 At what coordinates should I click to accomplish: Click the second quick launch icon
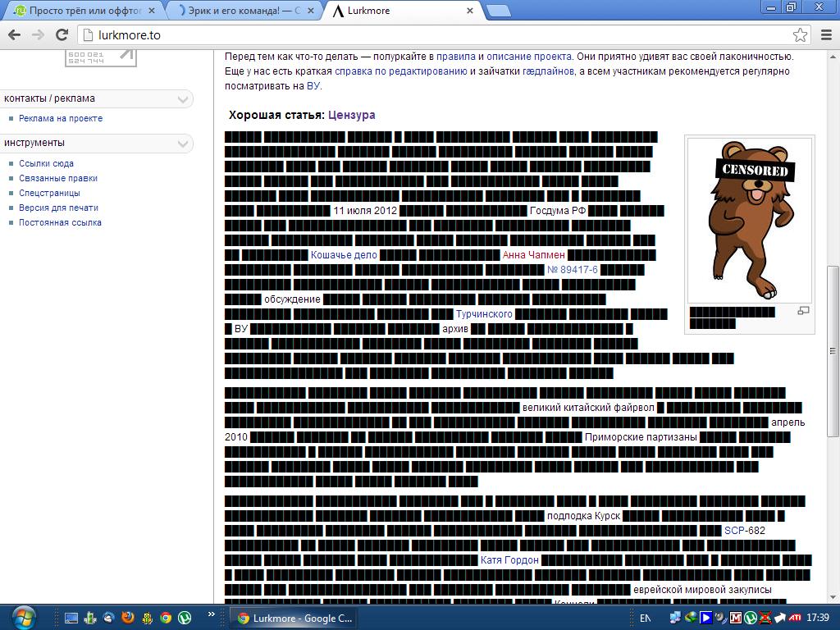click(90, 619)
